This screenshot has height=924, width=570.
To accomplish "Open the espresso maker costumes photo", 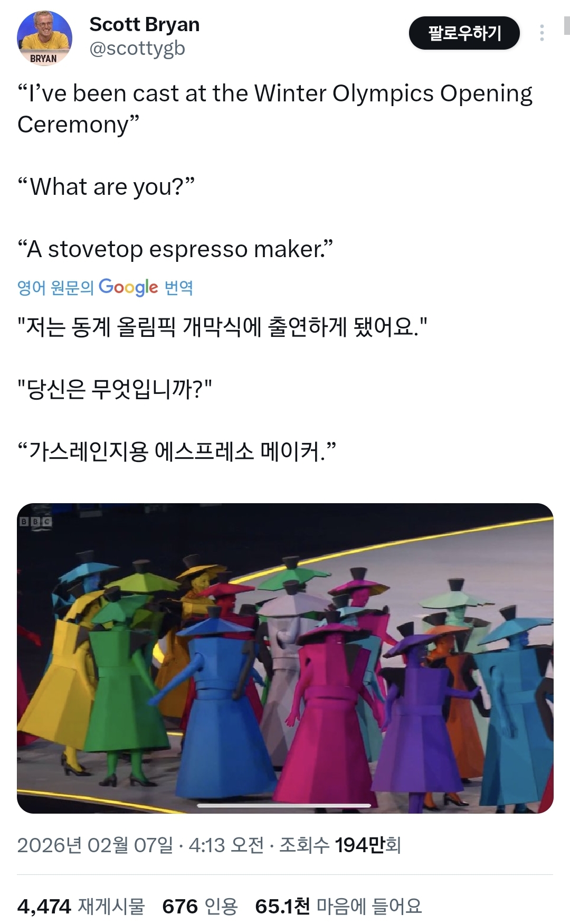I will [285, 658].
